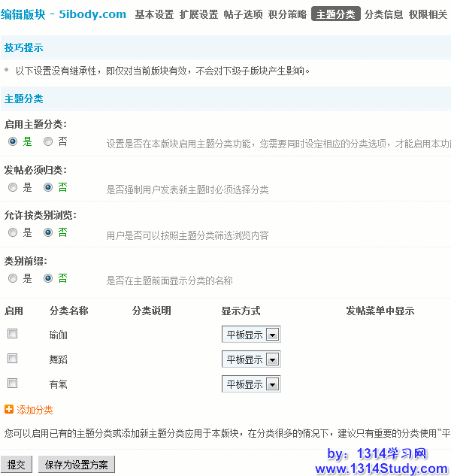Click the 保存为设置方案 button
This screenshot has width=451, height=476.
77,465
